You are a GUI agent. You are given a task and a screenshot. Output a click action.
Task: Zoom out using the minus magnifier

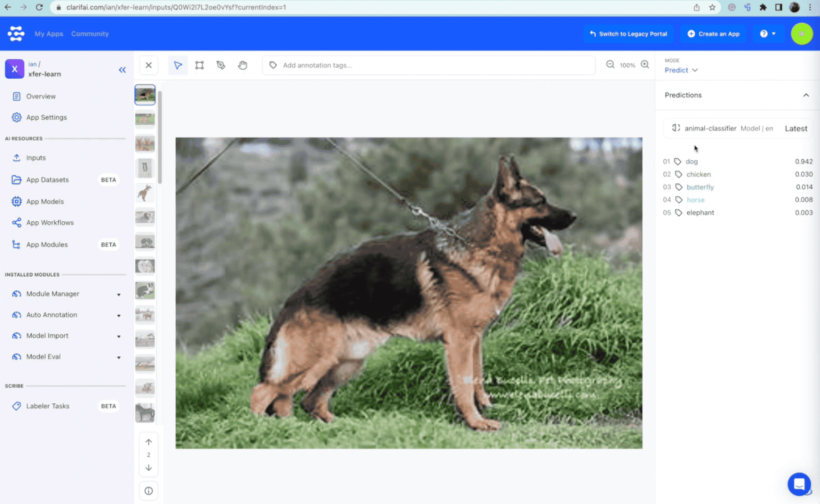pyautogui.click(x=610, y=65)
